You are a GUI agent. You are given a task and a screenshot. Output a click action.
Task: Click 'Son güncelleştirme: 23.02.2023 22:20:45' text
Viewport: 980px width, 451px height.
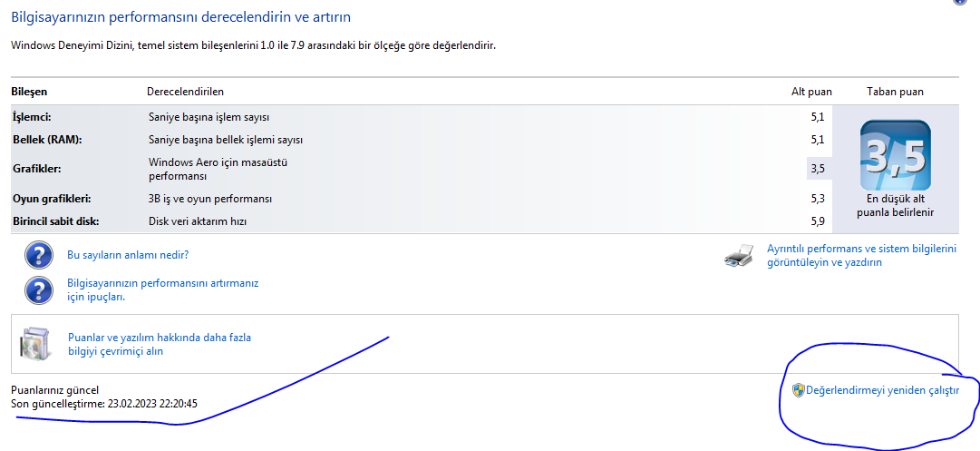tap(104, 404)
